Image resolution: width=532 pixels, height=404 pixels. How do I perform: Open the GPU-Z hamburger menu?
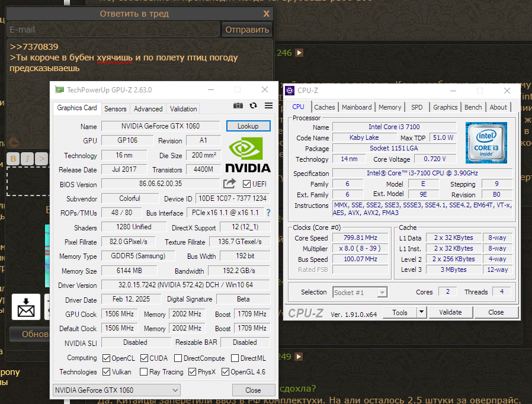[x=269, y=105]
